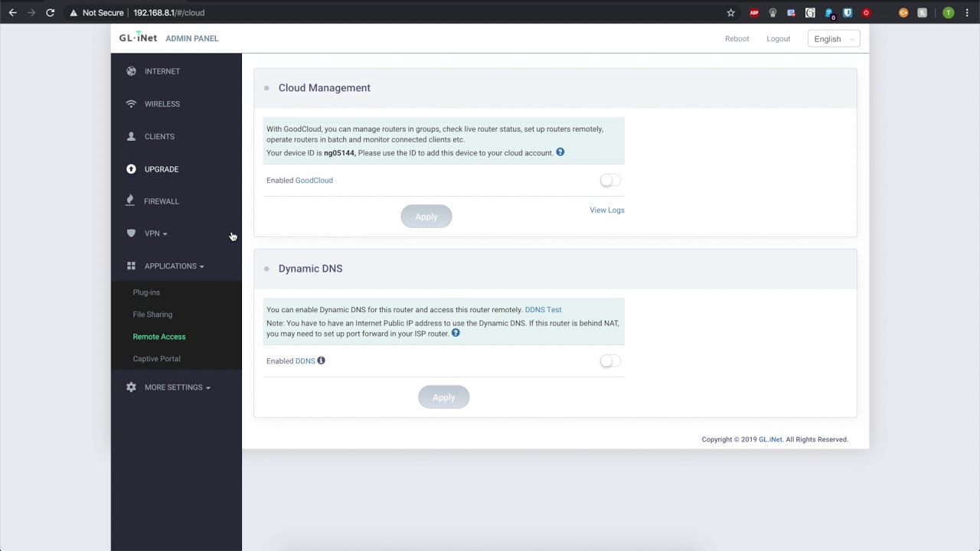Open the Plug-ins submenu item
980x551 pixels.
tap(146, 292)
